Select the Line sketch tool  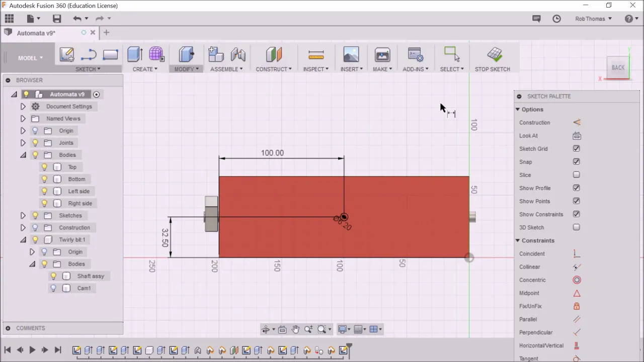(89, 54)
